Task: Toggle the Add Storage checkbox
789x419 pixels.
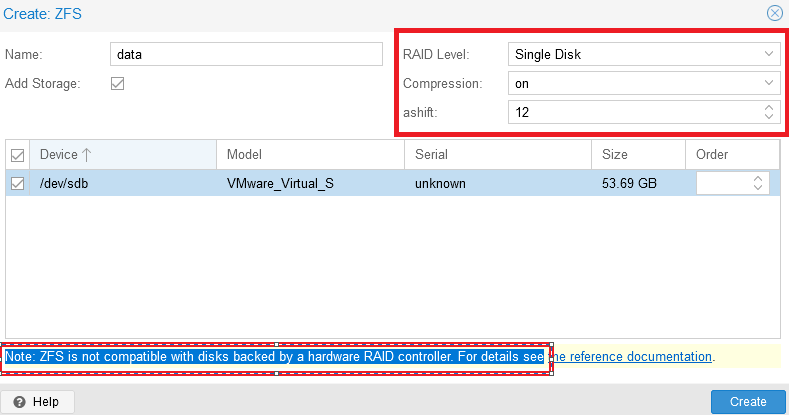Action: (117, 83)
